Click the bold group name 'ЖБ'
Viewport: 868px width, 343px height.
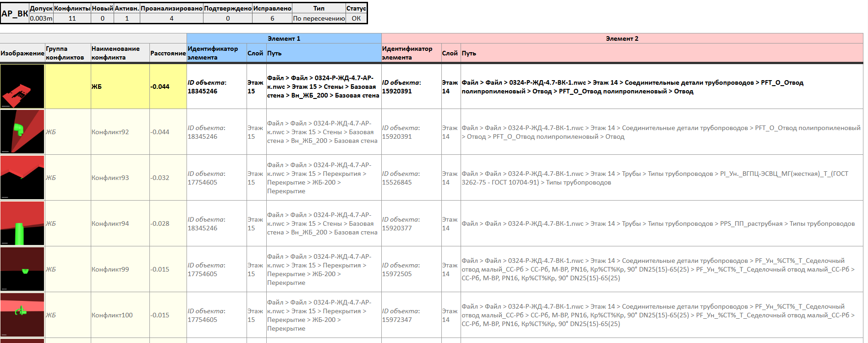pos(97,87)
